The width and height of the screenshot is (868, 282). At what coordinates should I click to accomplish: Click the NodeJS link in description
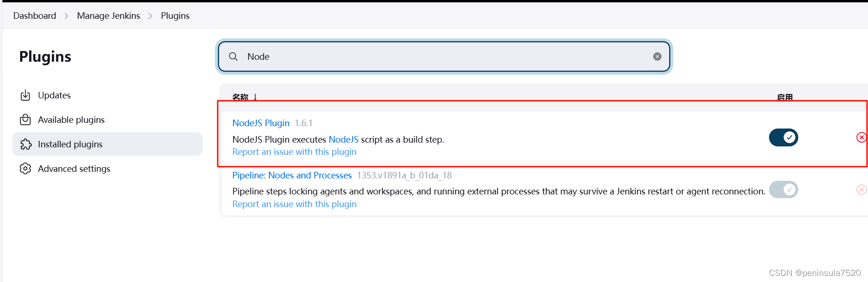tap(344, 139)
